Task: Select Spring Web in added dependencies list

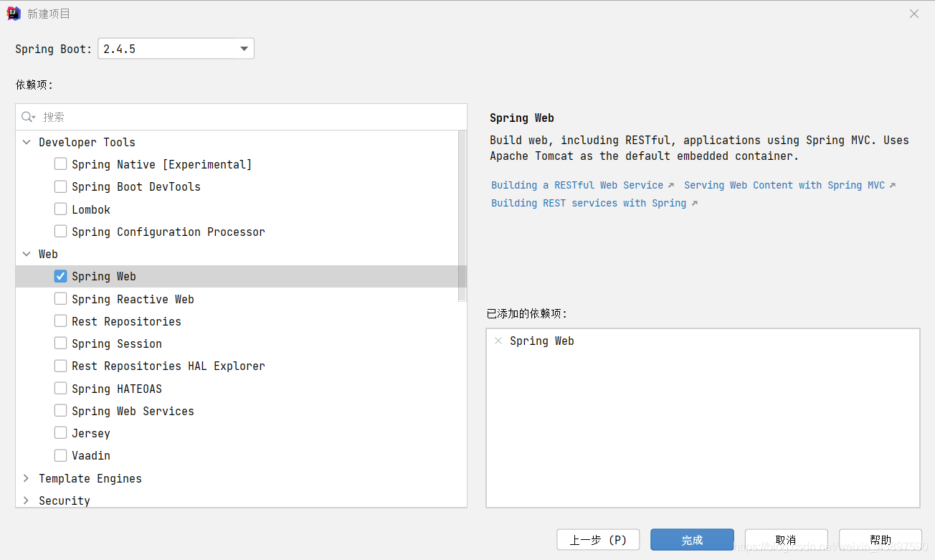Action: 541,341
